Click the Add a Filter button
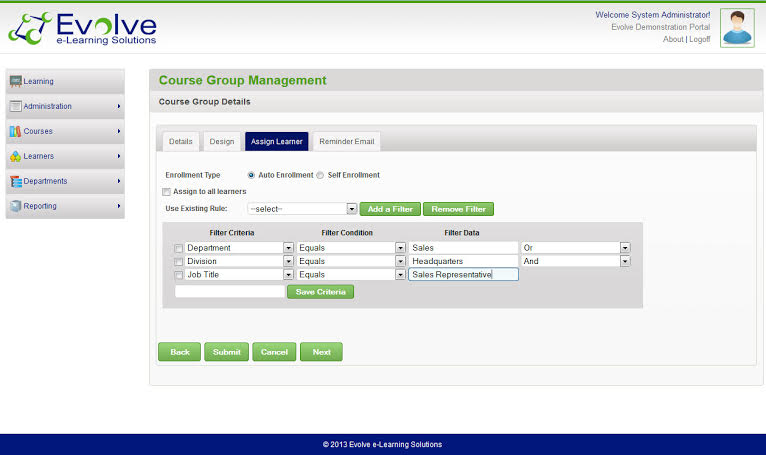The width and height of the screenshot is (766, 455). (x=390, y=209)
